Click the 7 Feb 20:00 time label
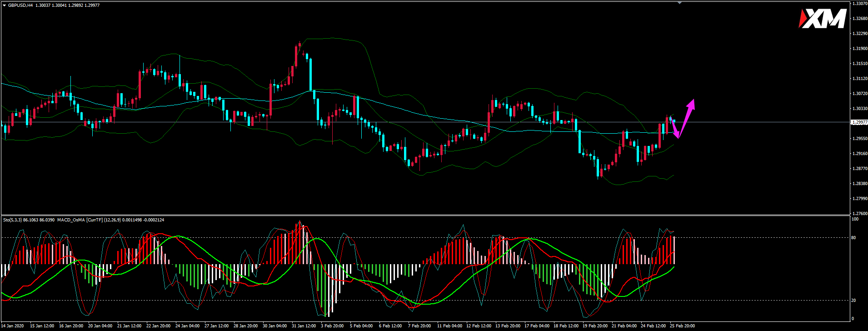Screen dimensions: 868x331 coord(419,326)
